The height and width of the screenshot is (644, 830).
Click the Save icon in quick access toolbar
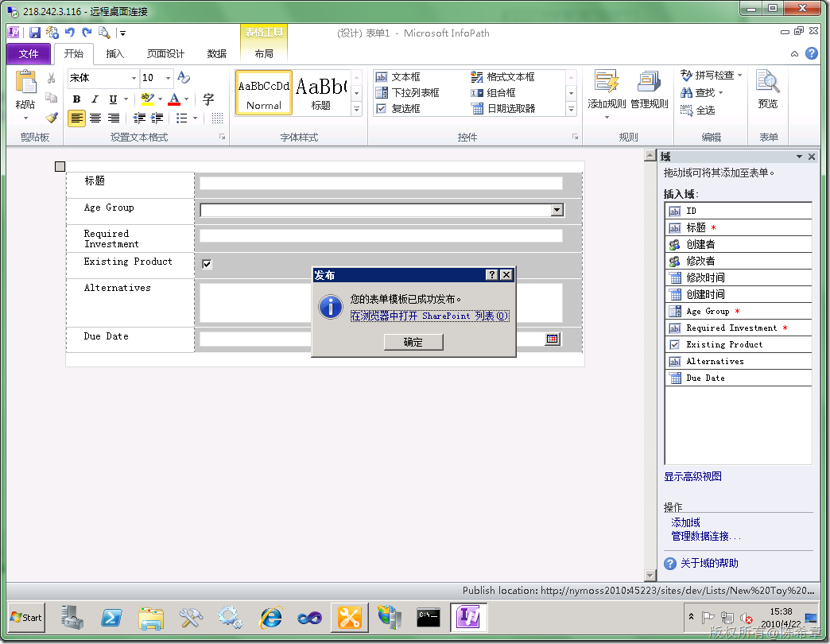(x=35, y=33)
